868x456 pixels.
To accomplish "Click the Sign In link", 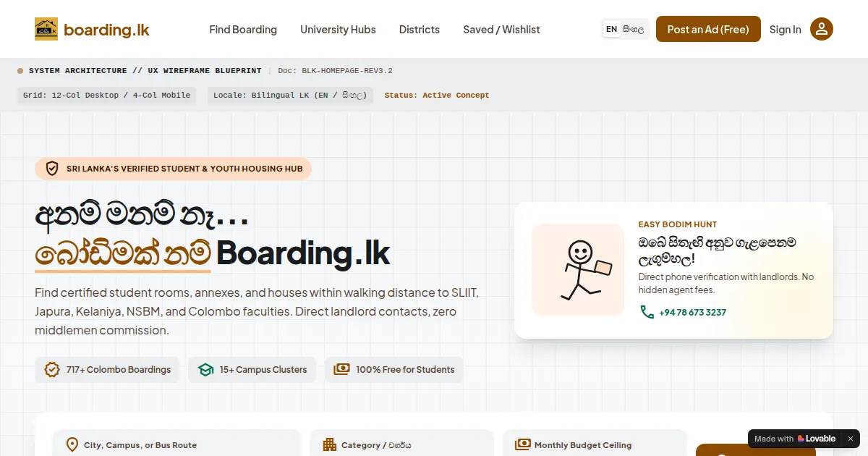I will 786,30.
